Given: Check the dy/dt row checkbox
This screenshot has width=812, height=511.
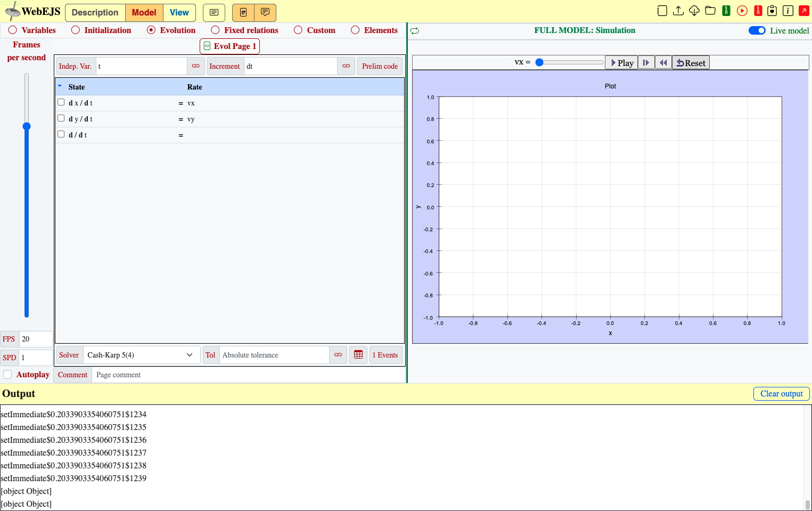Looking at the screenshot, I should click(61, 118).
